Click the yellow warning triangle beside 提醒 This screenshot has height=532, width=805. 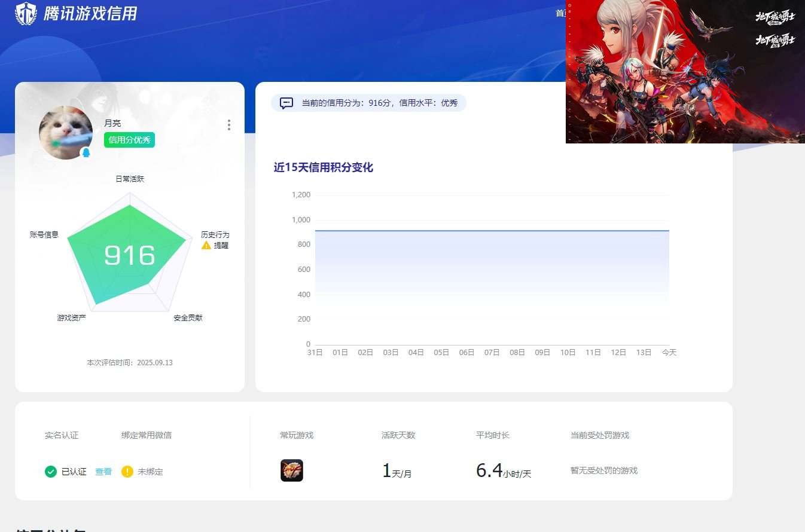pyautogui.click(x=206, y=245)
